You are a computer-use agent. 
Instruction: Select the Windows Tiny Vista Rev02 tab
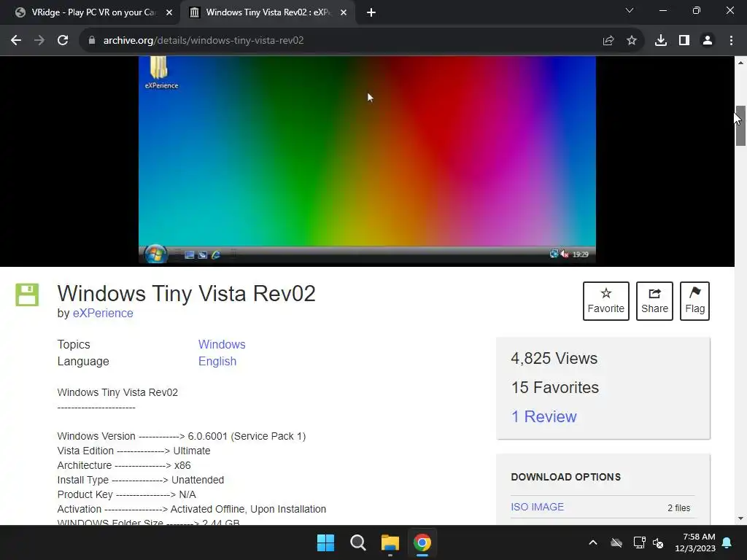click(x=268, y=12)
